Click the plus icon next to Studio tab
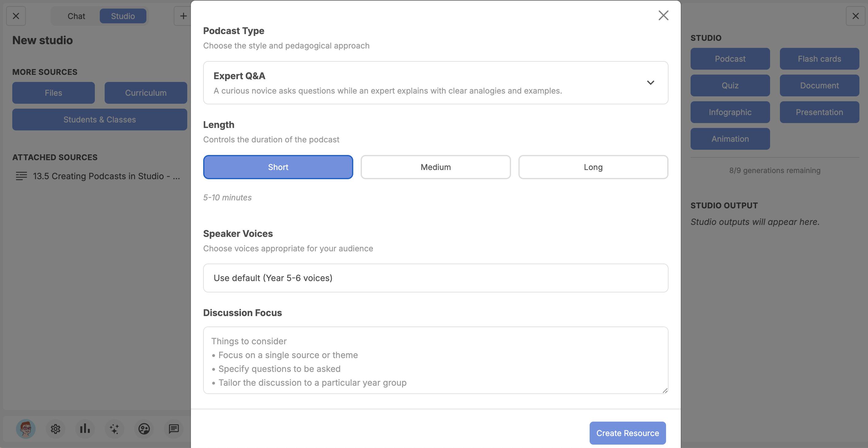The image size is (868, 448). coord(183,16)
